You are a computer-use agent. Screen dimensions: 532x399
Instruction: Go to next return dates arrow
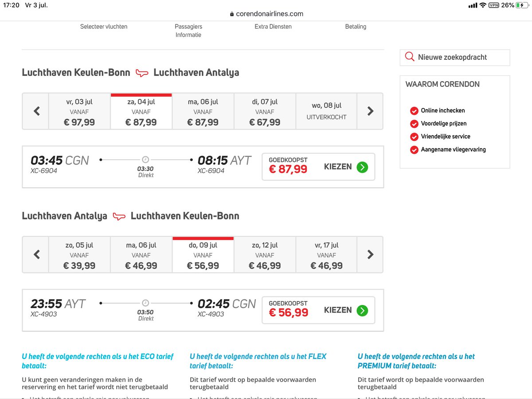(370, 254)
